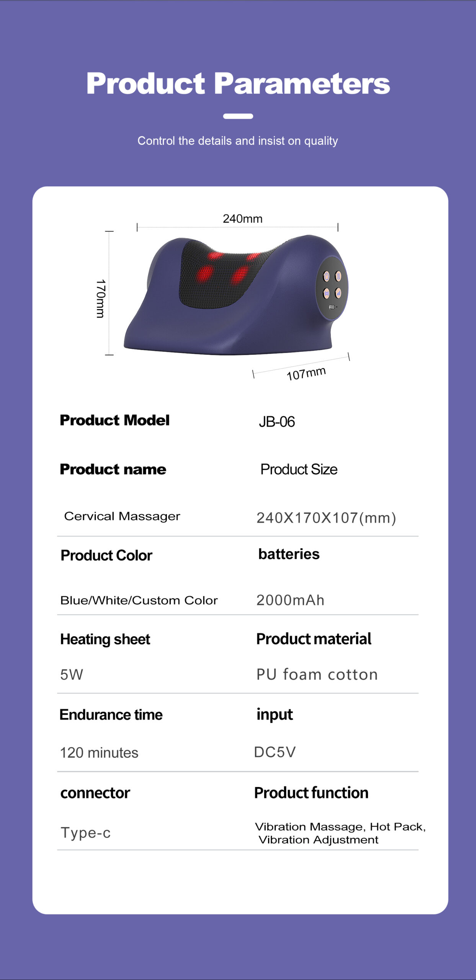476x980 pixels.
Task: Click the DC5V input value
Action: [x=275, y=752]
